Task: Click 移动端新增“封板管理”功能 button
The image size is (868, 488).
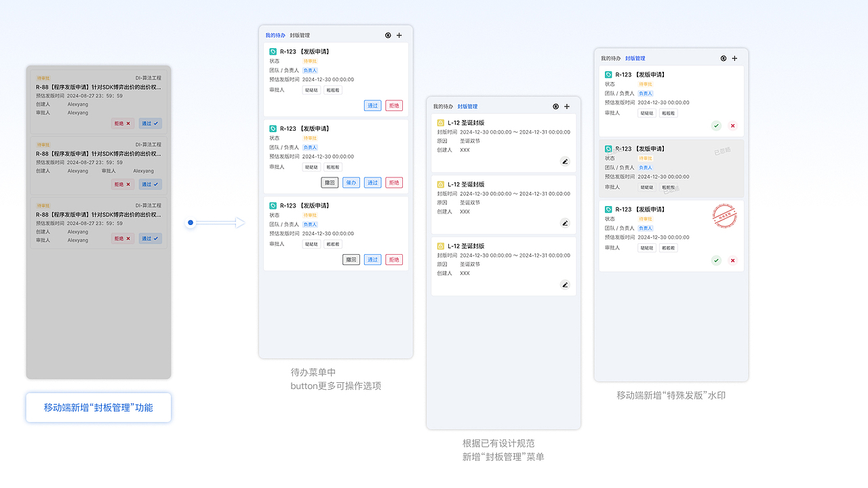Action: (x=98, y=407)
